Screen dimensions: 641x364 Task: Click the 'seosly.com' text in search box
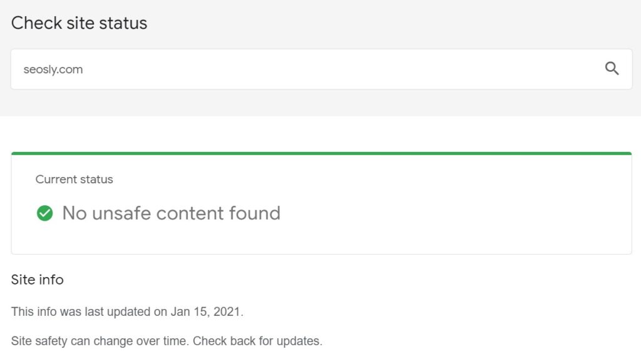coord(53,69)
